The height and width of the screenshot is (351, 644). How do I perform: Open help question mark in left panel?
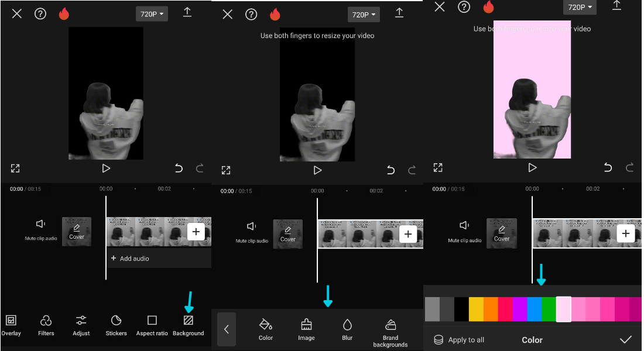tap(40, 14)
